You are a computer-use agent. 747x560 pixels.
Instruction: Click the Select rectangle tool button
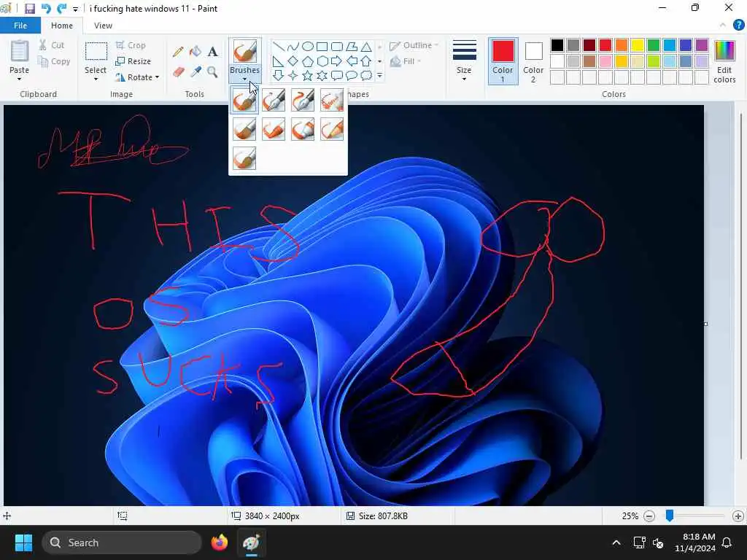point(96,52)
